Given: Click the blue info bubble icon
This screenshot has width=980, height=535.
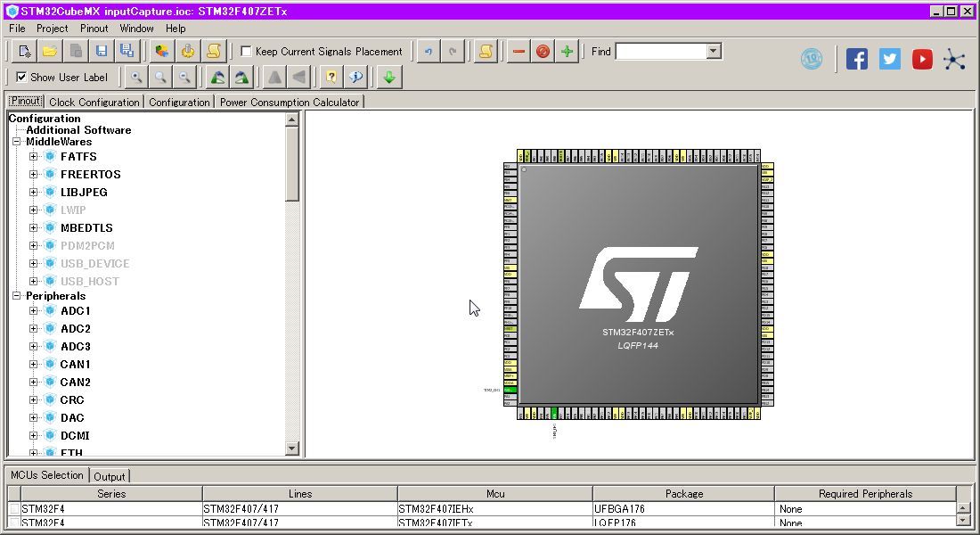Looking at the screenshot, I should 356,77.
